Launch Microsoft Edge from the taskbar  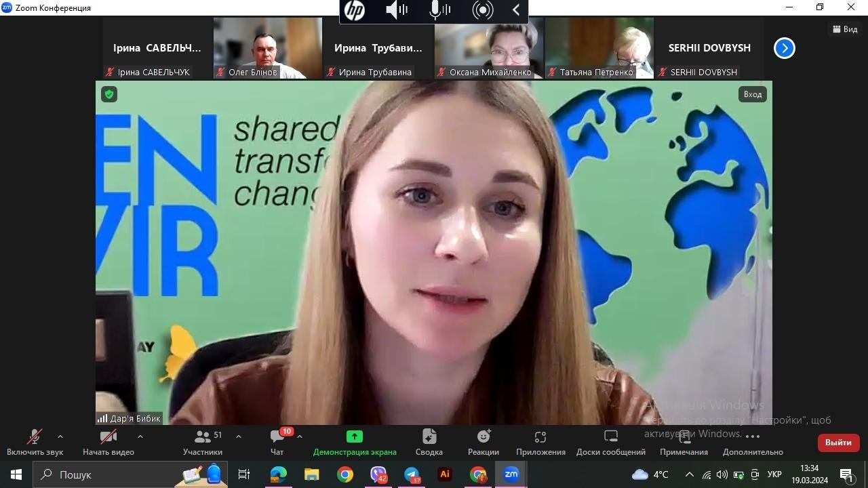[x=279, y=474]
